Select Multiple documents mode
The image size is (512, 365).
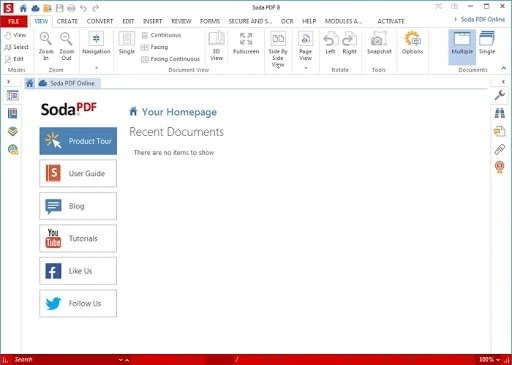[462, 47]
